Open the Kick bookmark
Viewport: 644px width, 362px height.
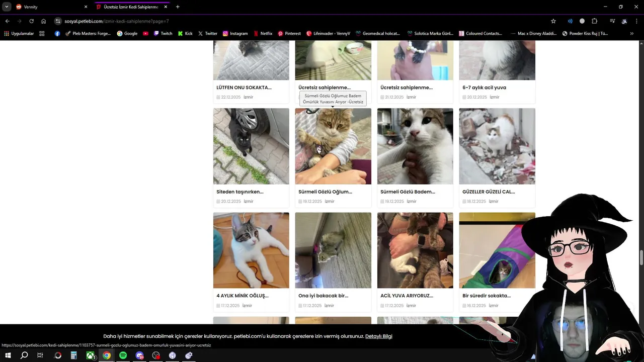(185, 34)
